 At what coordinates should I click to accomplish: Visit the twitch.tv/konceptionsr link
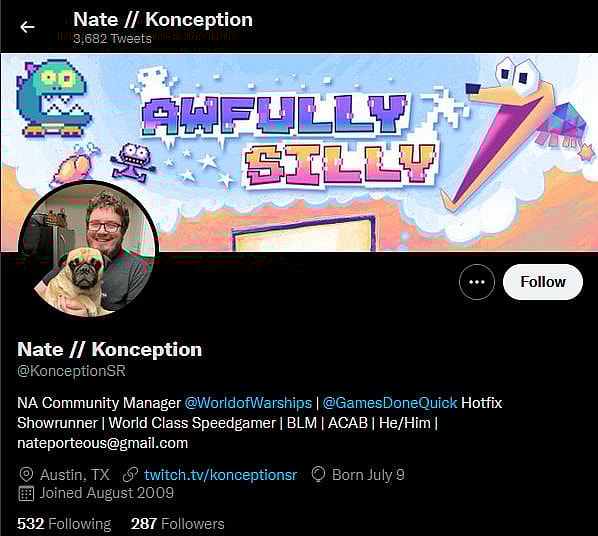tap(220, 475)
